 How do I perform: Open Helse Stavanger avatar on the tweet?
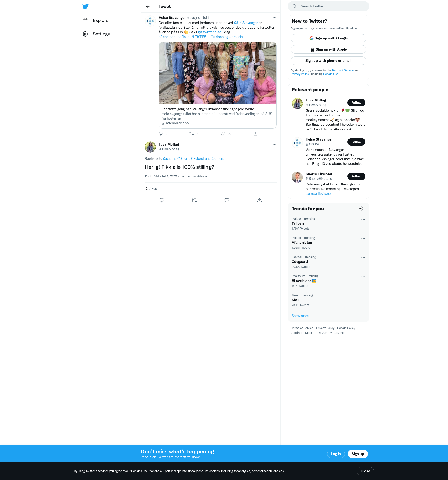tap(150, 21)
